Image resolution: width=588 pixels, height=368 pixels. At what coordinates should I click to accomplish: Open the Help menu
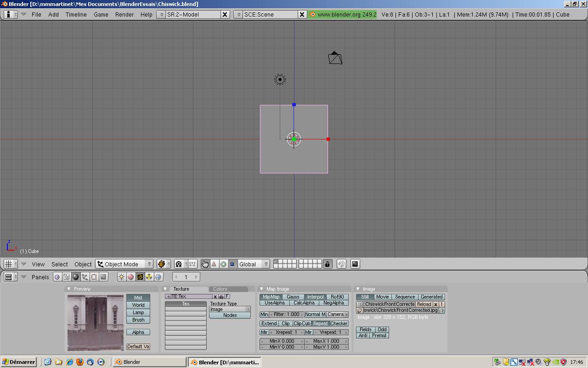pos(147,14)
